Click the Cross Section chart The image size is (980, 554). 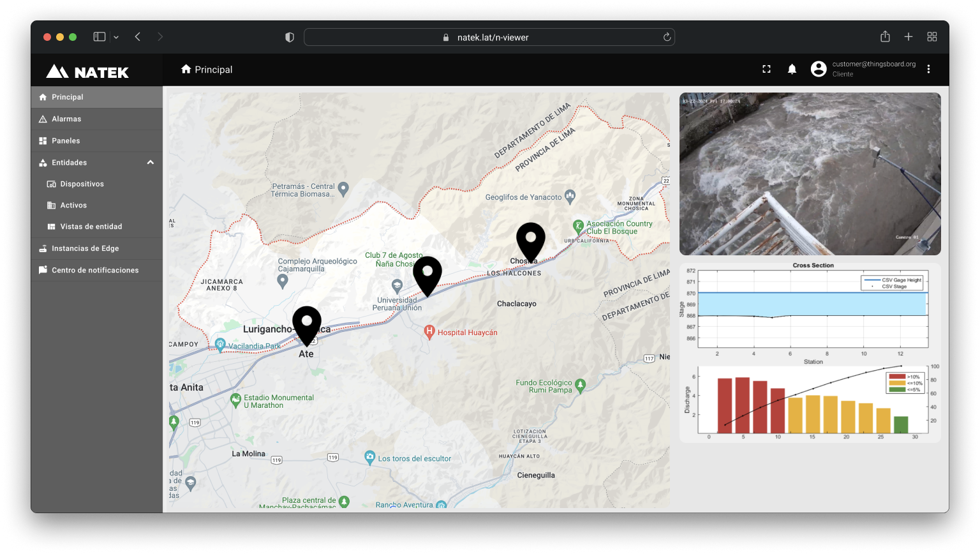pos(810,313)
